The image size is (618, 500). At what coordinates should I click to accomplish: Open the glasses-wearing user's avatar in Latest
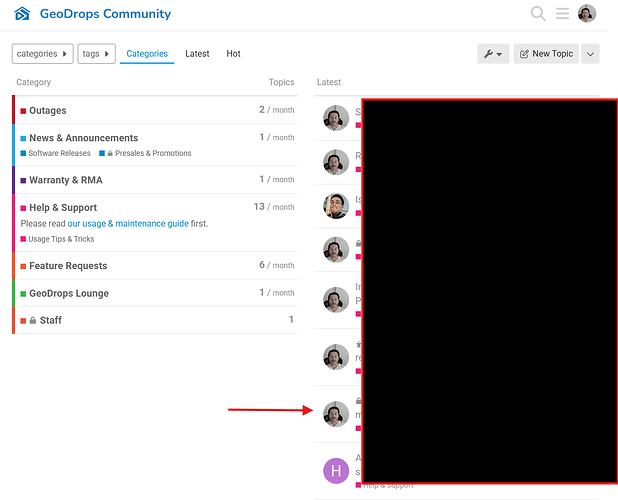coord(336,206)
